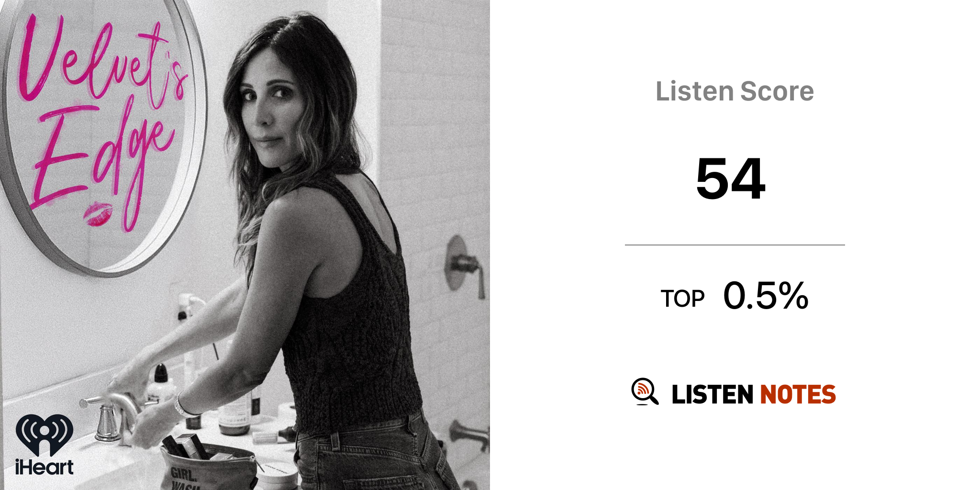Click the red word NOTES in logo
Viewport: 980px width, 490px height.
(x=798, y=395)
